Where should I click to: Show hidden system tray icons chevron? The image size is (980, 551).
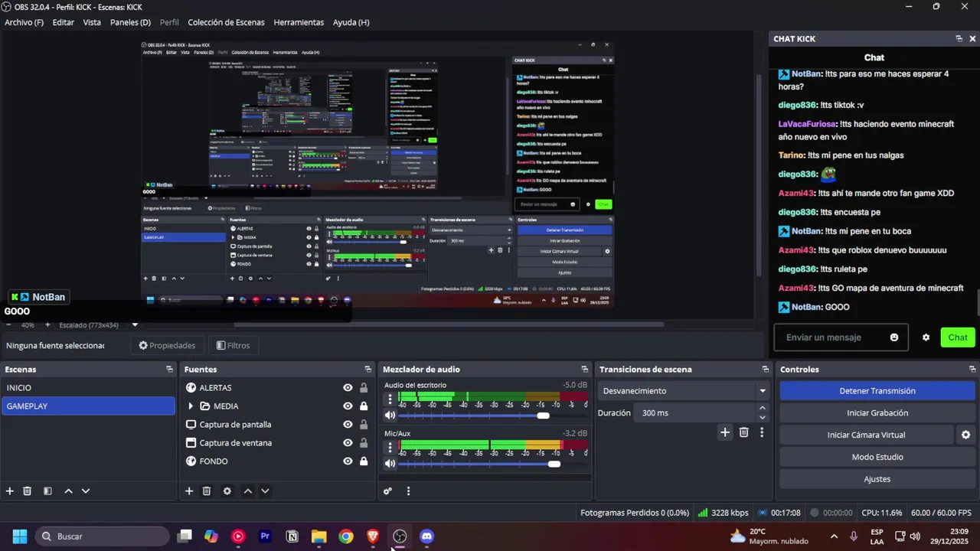pyautogui.click(x=834, y=536)
